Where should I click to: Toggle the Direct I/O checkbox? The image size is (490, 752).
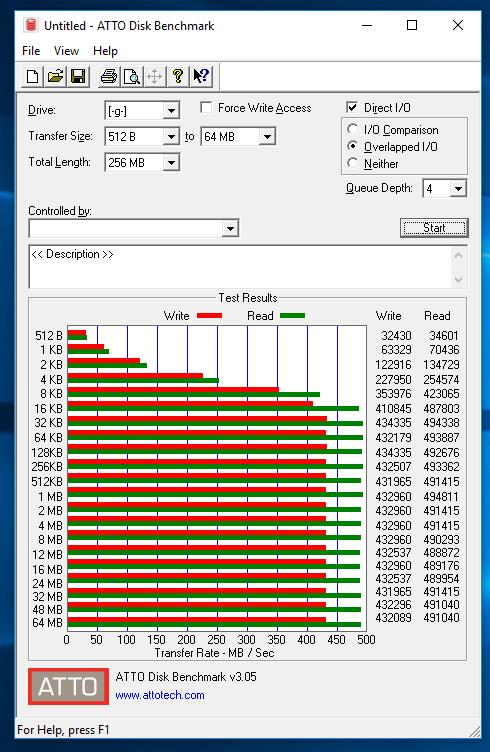pos(352,107)
